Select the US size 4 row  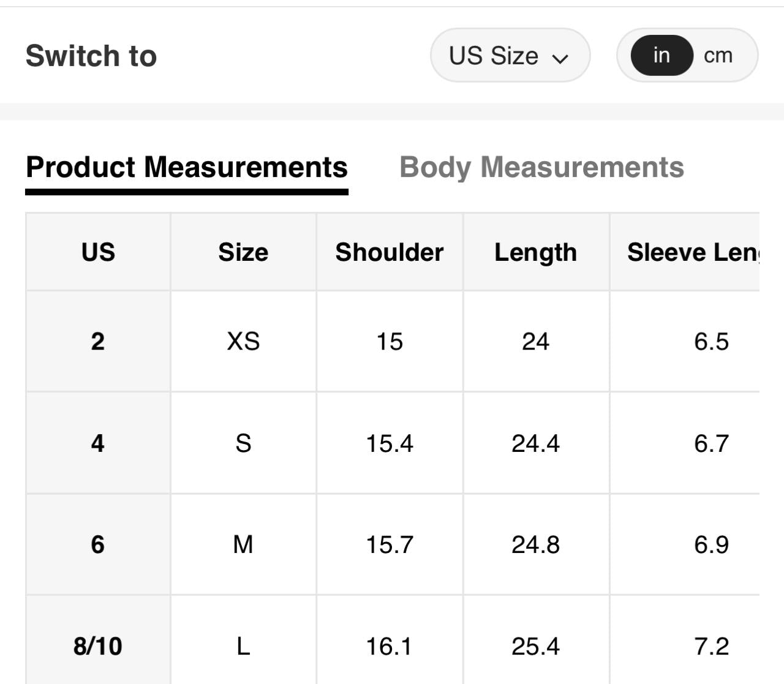[98, 443]
